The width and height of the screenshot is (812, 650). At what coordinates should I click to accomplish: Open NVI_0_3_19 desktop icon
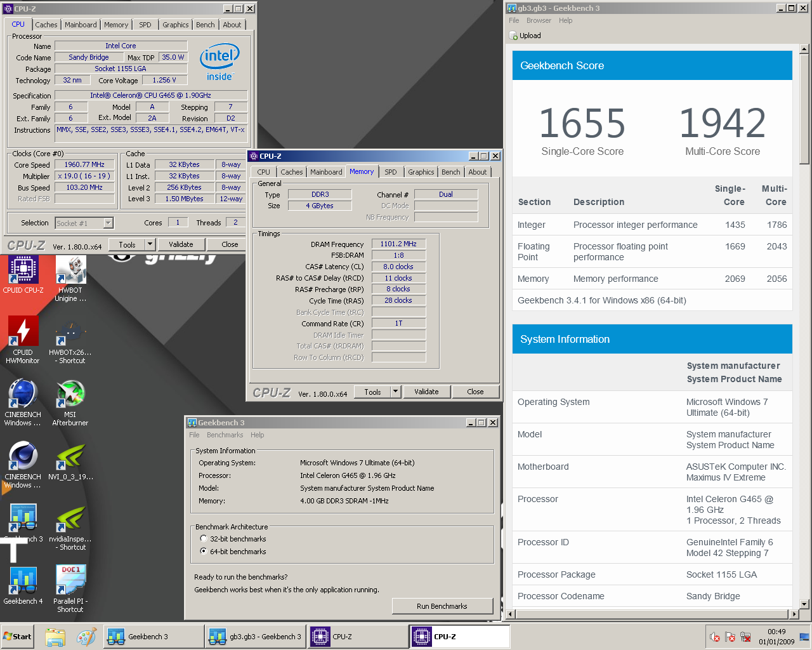tap(70, 461)
